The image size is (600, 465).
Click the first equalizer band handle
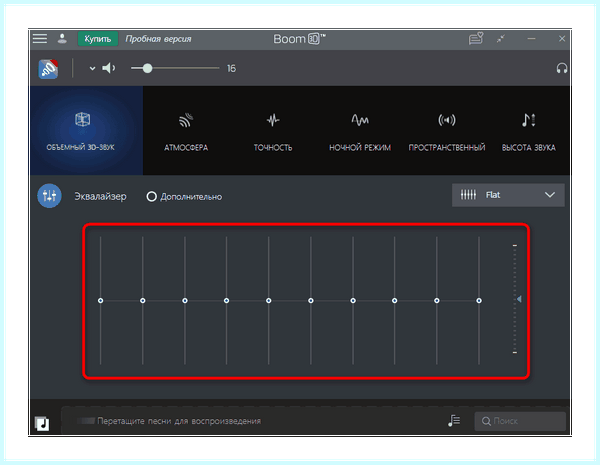point(101,301)
